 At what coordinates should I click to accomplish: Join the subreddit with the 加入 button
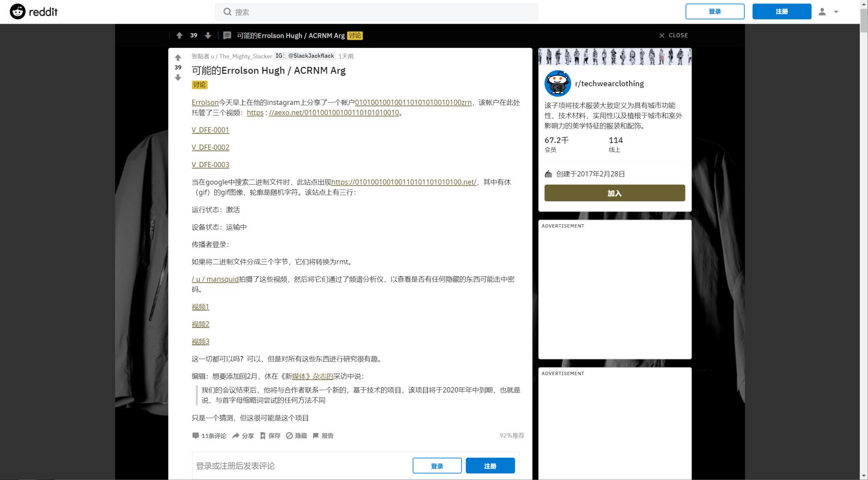tap(614, 193)
